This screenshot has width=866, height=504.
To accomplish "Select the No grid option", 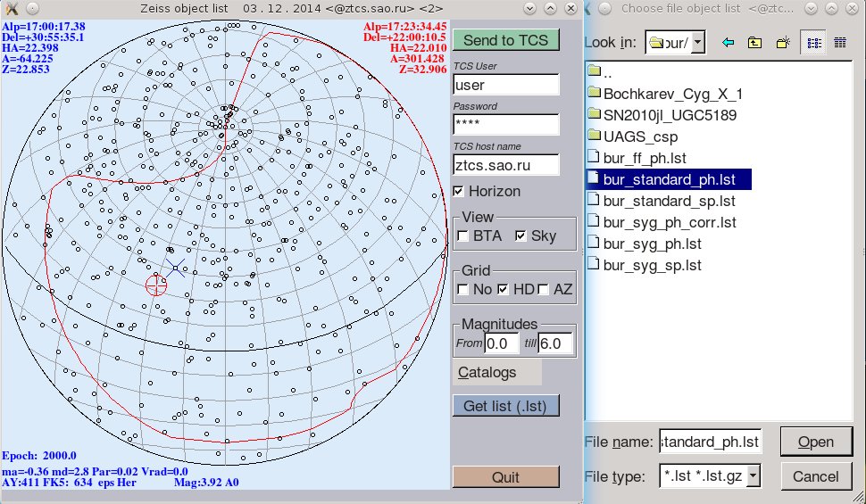I will 462,289.
